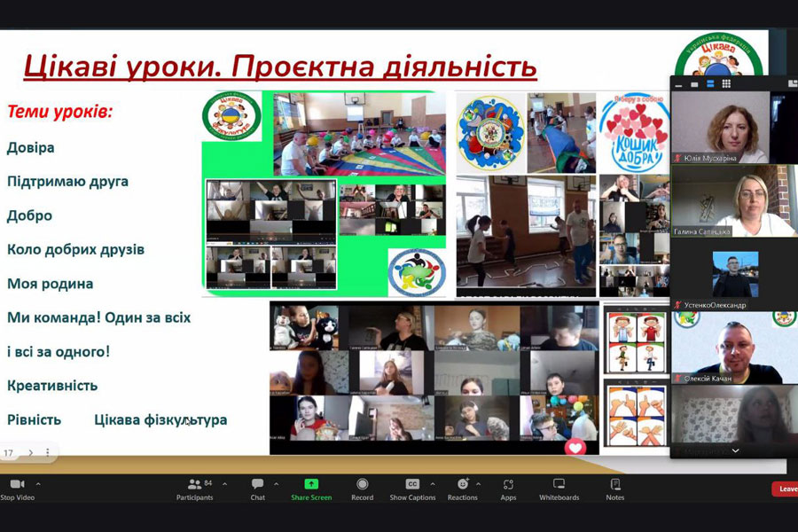Select УстенкоОлександр video thumbnail

click(x=735, y=274)
